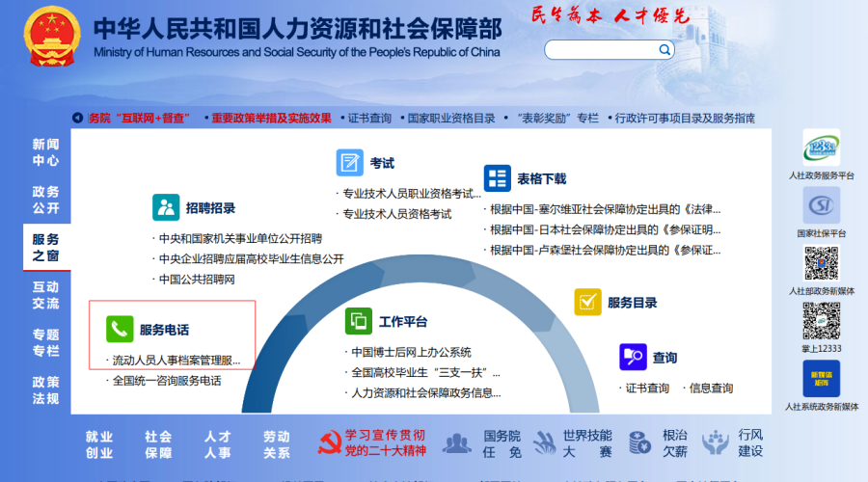
Task: Open 中国-塞尔维亚社会保障协定 form link
Action: click(605, 209)
